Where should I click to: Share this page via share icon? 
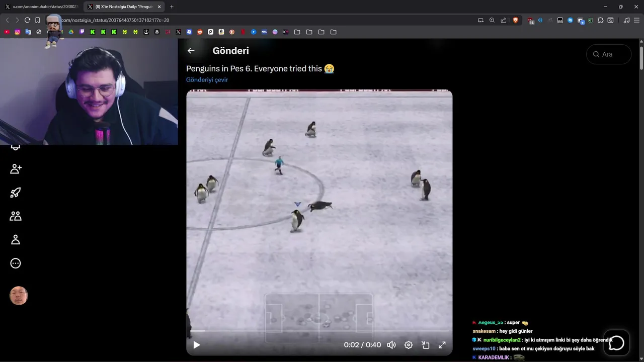click(504, 20)
